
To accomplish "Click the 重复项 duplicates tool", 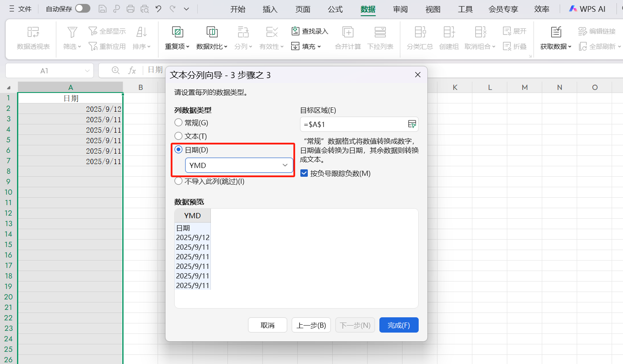I will [176, 38].
